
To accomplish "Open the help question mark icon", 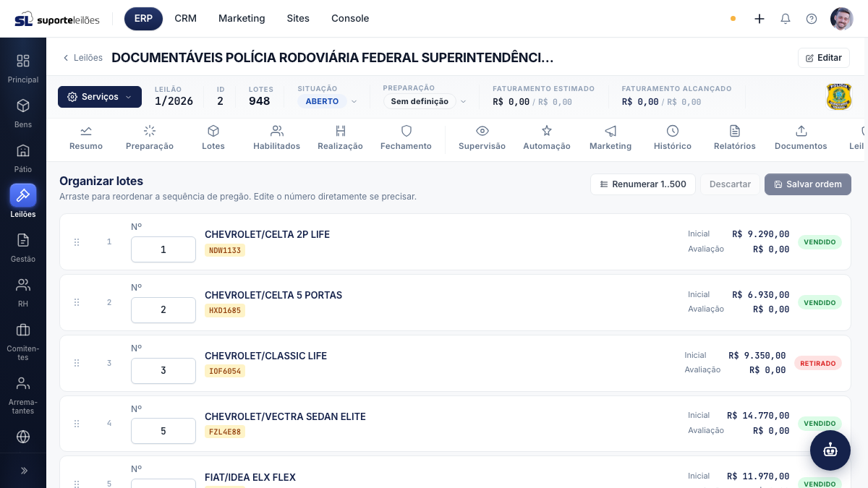I will (x=812, y=19).
